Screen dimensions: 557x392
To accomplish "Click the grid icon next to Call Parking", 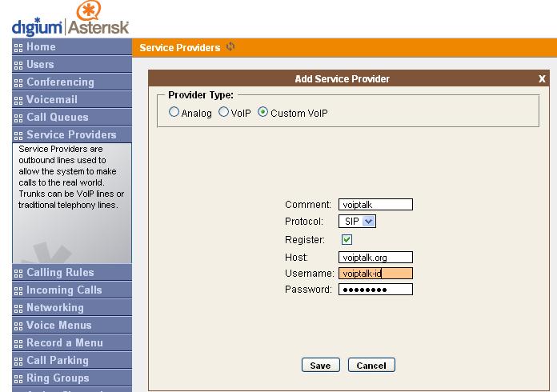I will [x=18, y=362].
